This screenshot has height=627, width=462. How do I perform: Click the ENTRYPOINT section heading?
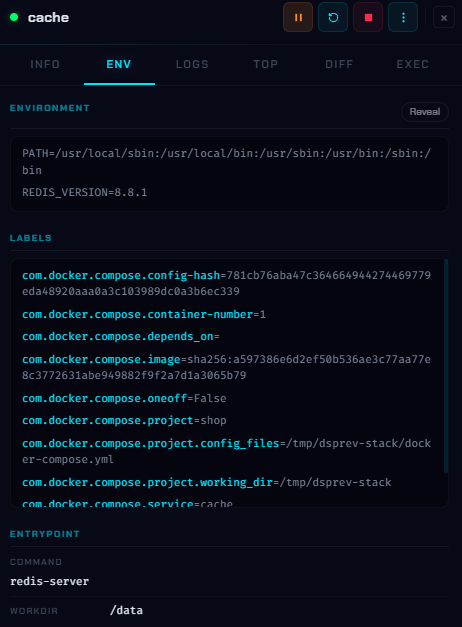[x=45, y=534]
